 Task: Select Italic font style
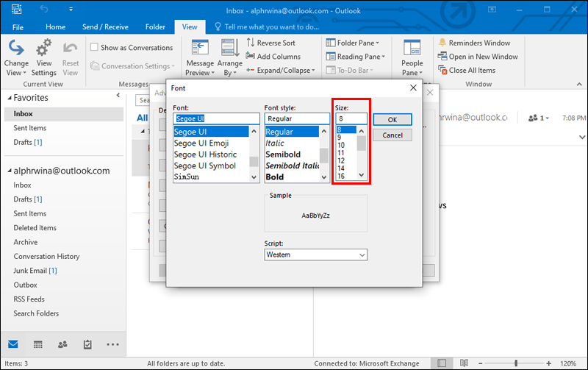click(292, 143)
